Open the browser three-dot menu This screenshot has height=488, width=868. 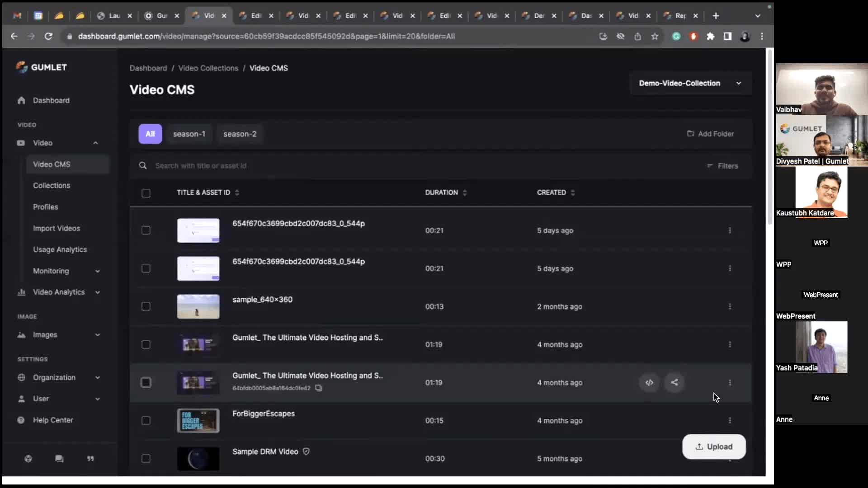(x=762, y=36)
